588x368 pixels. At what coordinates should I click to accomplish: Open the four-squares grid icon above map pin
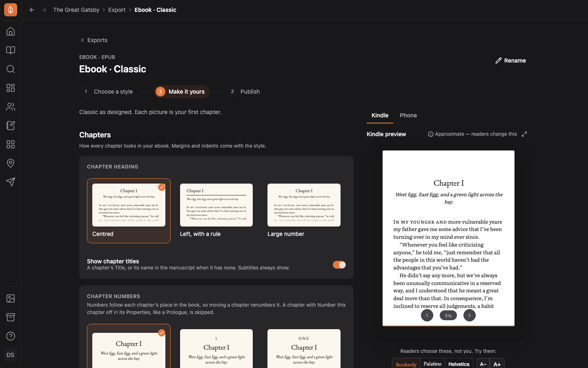pos(11,144)
